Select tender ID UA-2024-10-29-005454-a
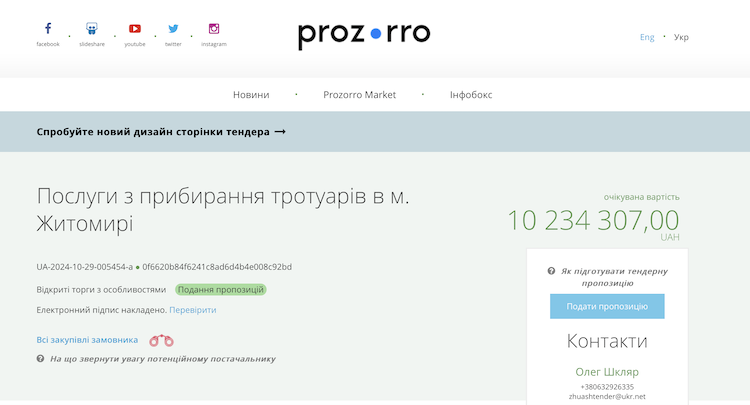The image size is (750, 405). [x=85, y=267]
